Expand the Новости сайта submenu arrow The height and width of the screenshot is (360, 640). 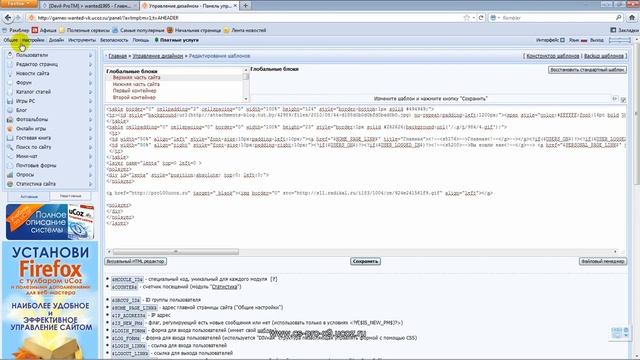[x=91, y=73]
